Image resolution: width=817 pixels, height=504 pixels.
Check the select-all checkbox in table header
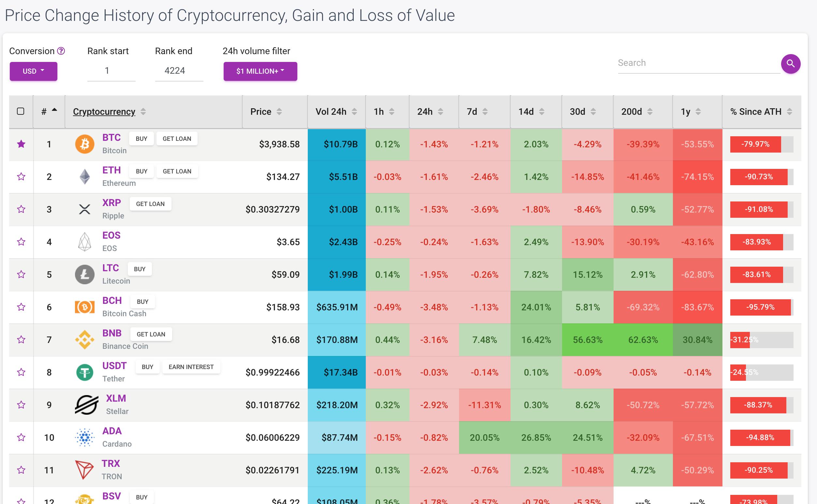tap(21, 111)
